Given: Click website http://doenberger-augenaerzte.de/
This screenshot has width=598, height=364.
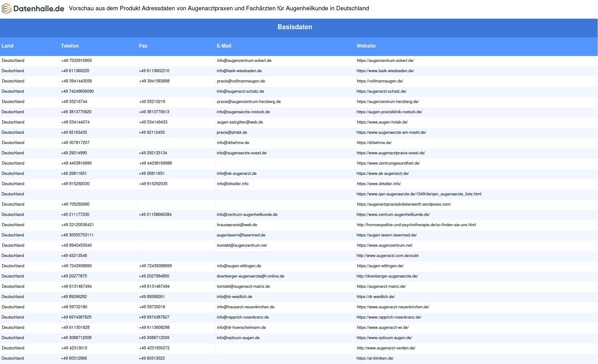Looking at the screenshot, I should click(387, 276).
